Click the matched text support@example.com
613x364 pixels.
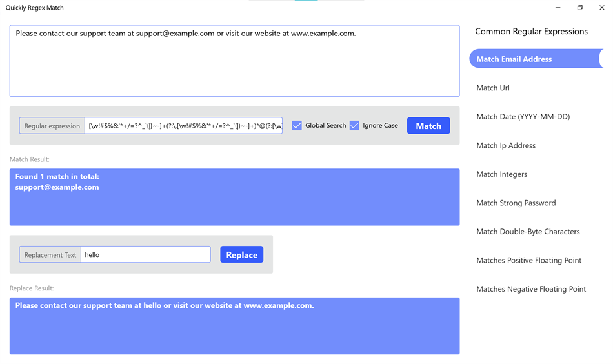point(57,187)
